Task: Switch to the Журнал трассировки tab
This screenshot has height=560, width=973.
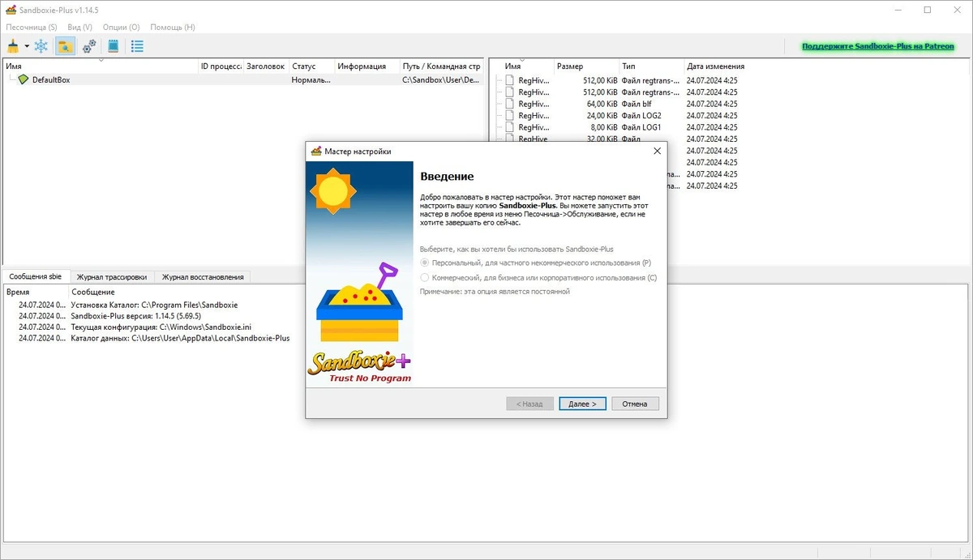Action: click(112, 276)
